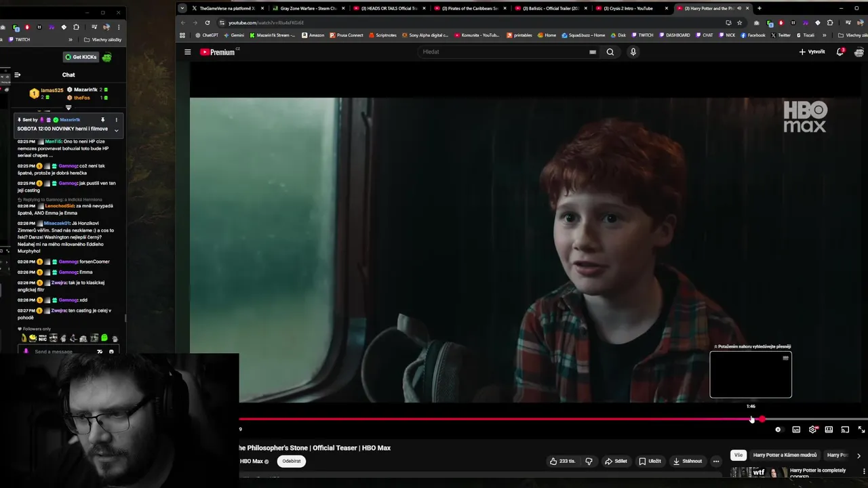
Task: Open Všechny záložky folder in Kick window
Action: (102, 39)
